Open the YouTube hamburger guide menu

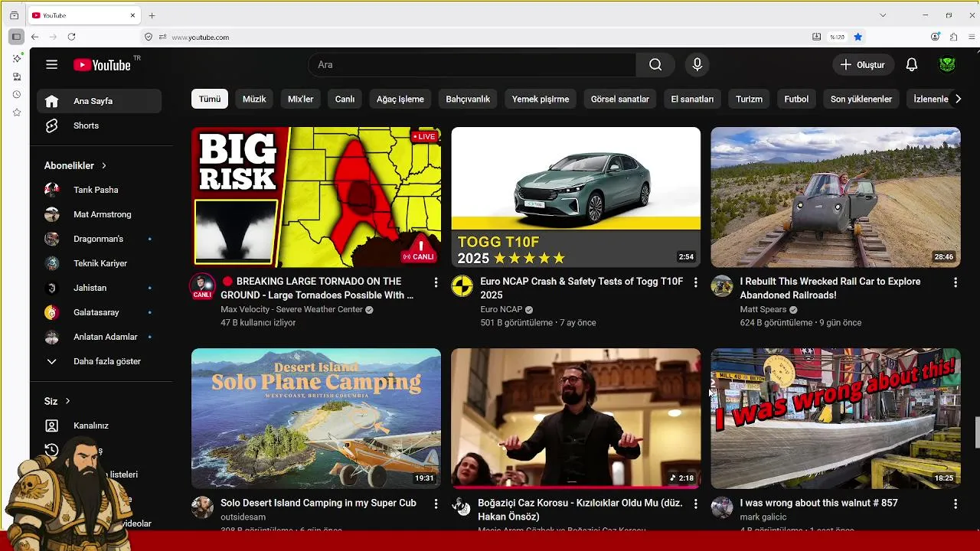coord(51,65)
